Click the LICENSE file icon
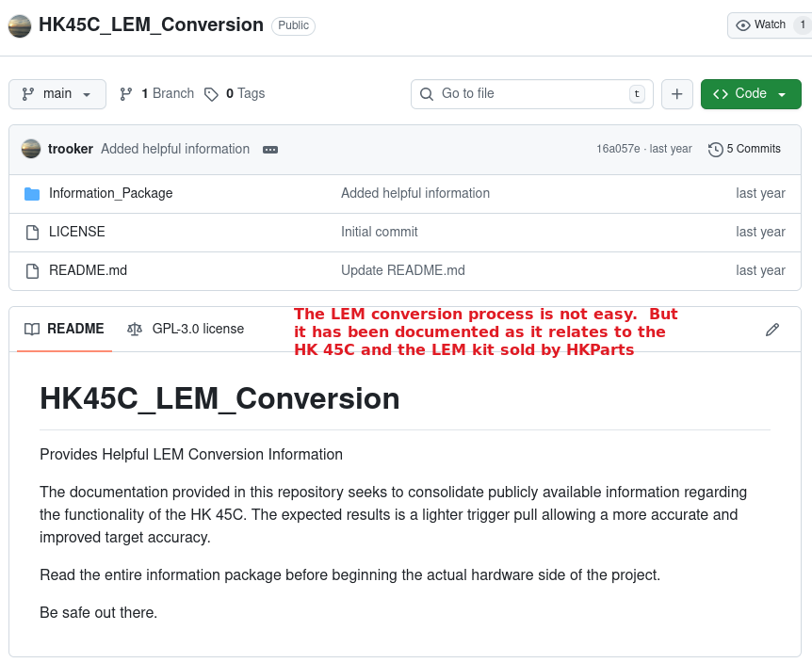 (32, 232)
